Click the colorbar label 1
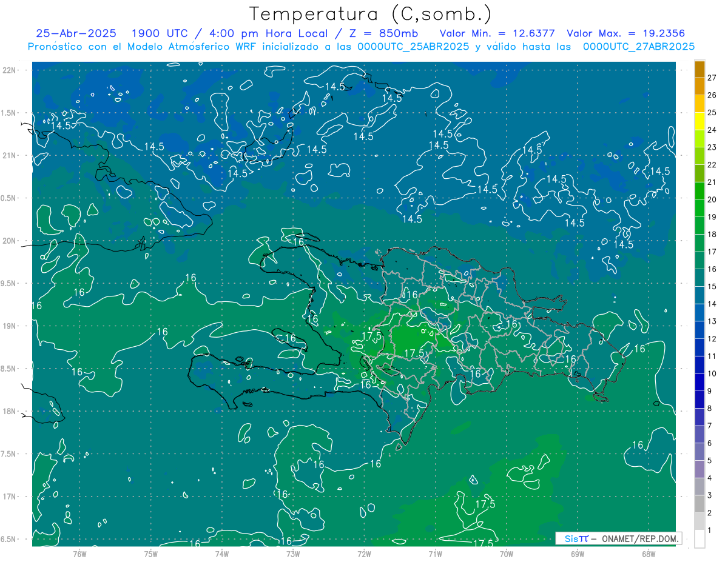 710,530
